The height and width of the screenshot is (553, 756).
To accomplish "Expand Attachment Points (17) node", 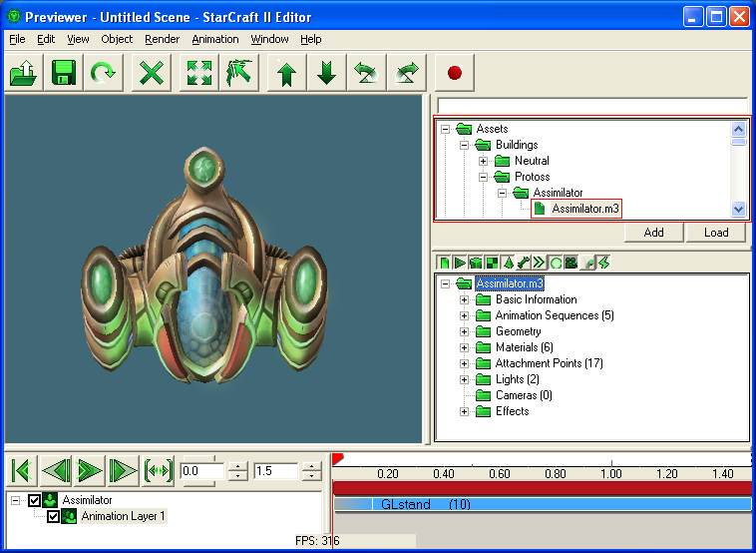I will [464, 363].
